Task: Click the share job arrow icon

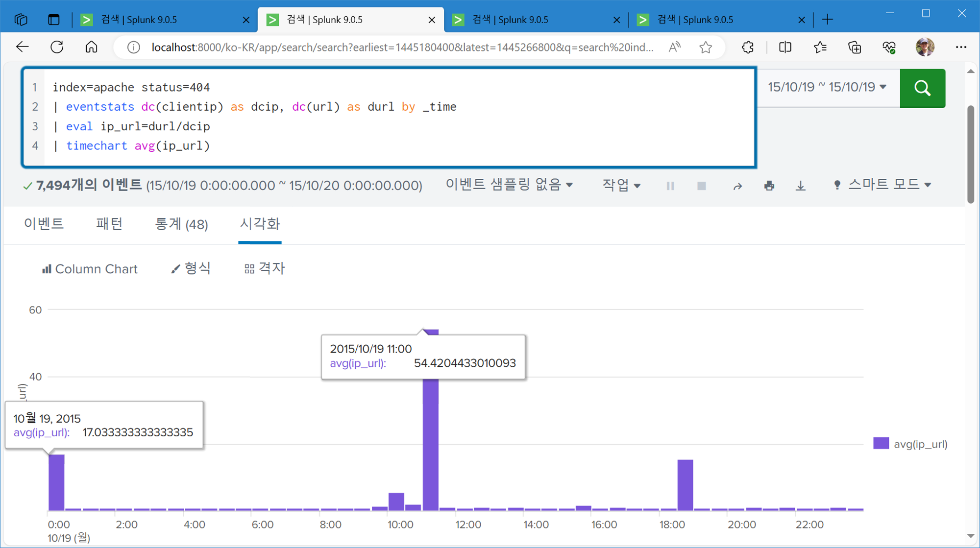Action: (737, 186)
